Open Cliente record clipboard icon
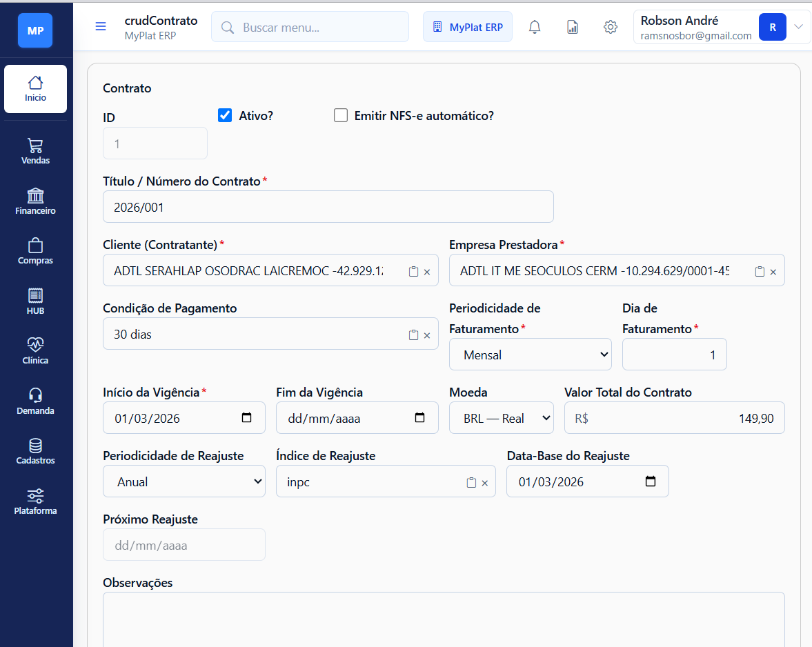 (x=413, y=271)
